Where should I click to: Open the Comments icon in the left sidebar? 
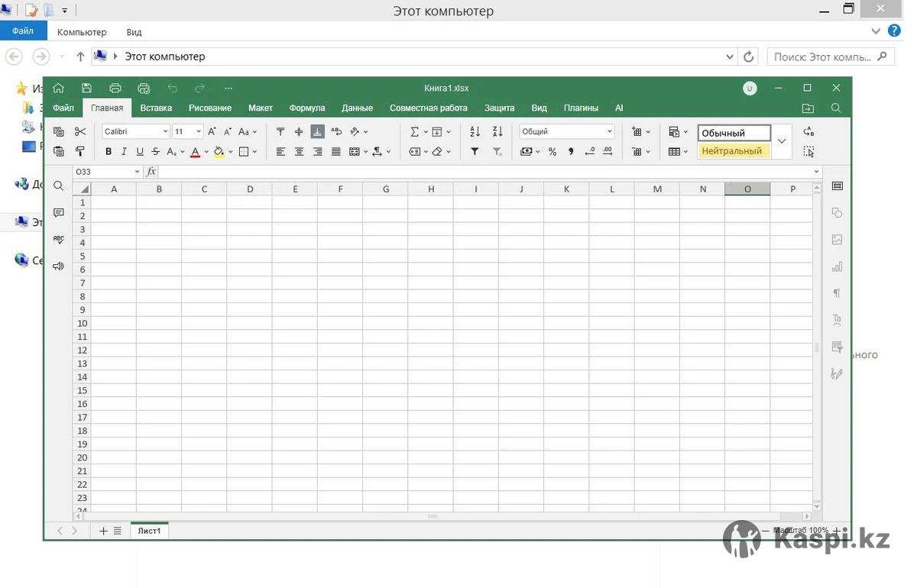tap(59, 213)
